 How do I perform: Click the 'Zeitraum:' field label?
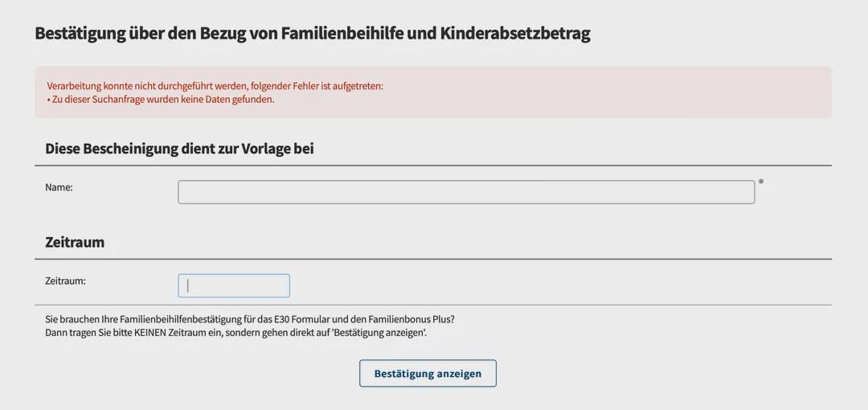65,281
